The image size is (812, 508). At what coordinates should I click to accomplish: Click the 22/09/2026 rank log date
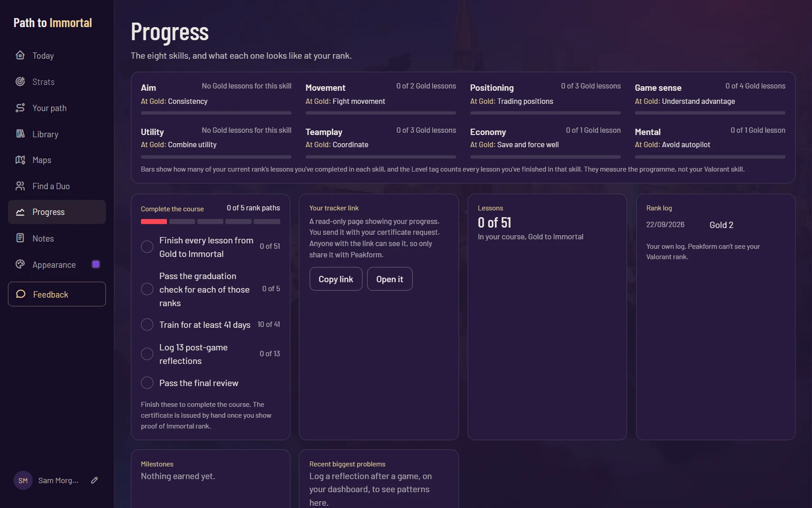tap(665, 224)
